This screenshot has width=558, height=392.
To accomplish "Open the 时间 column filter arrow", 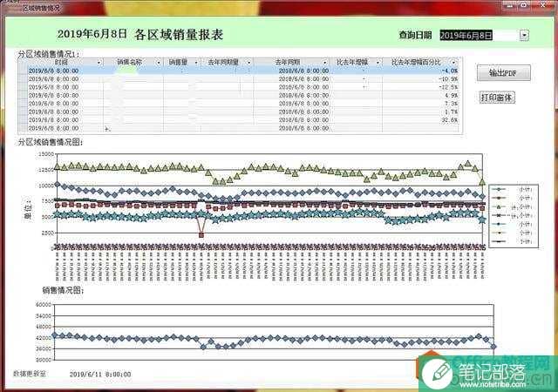I will (x=99, y=62).
